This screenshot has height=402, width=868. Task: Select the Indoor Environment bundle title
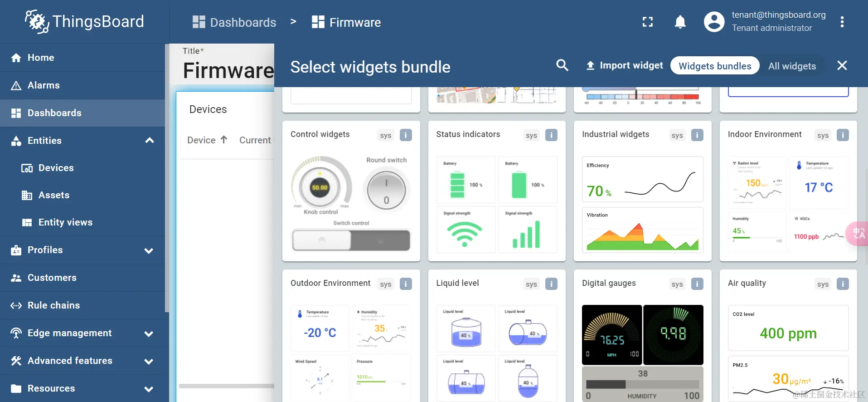[765, 134]
